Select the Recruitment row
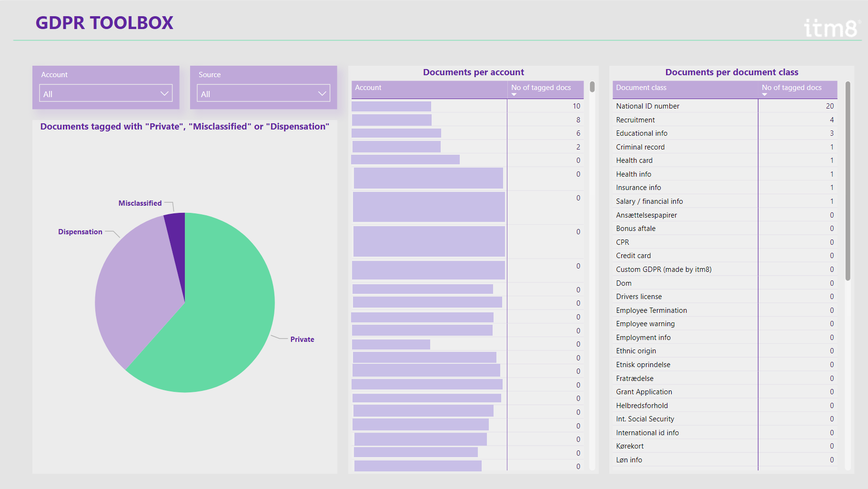868x489 pixels. (x=725, y=120)
